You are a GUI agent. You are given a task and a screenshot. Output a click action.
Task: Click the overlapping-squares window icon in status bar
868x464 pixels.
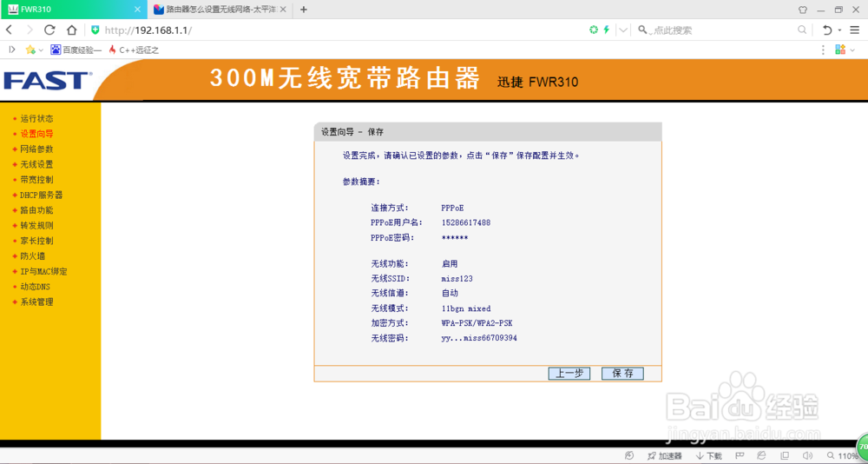[x=786, y=455]
